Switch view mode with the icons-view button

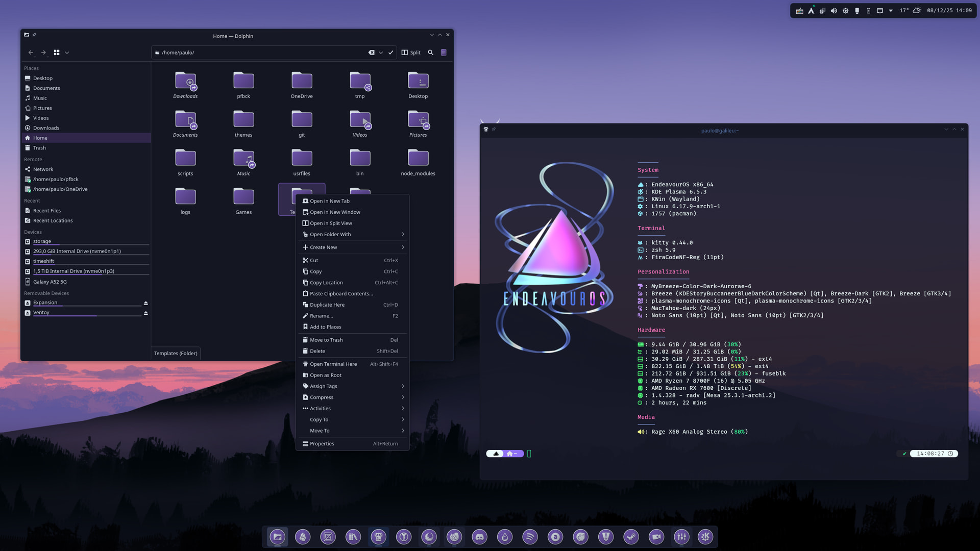click(57, 53)
